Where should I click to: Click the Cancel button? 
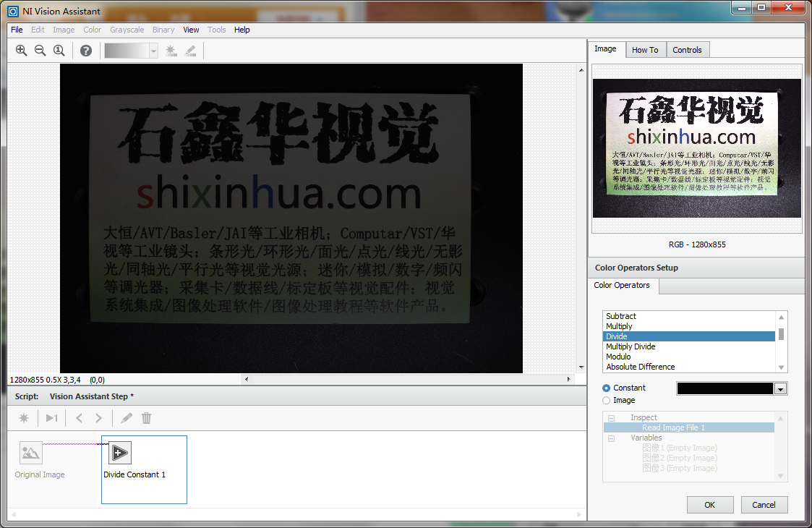click(x=764, y=505)
